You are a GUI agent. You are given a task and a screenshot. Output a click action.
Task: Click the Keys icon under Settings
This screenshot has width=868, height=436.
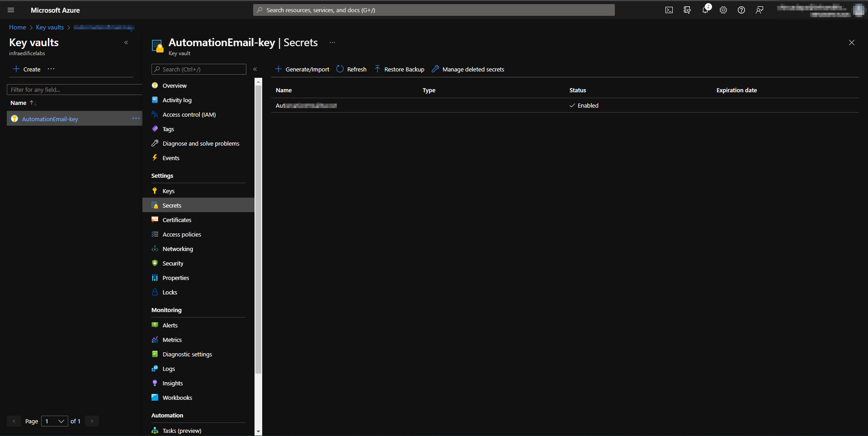point(155,191)
